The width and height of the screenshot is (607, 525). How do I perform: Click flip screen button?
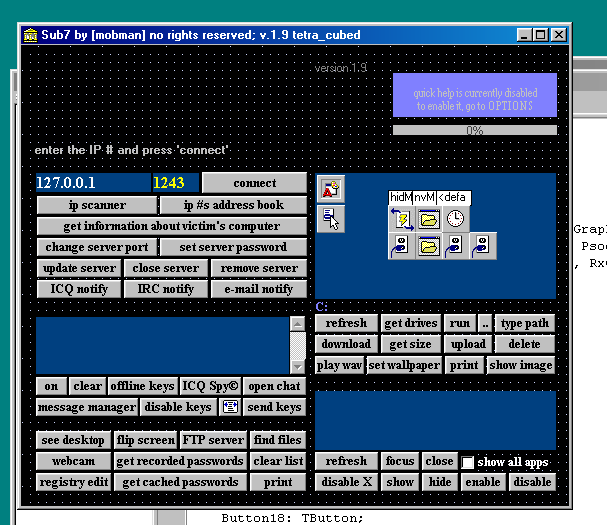click(x=146, y=440)
